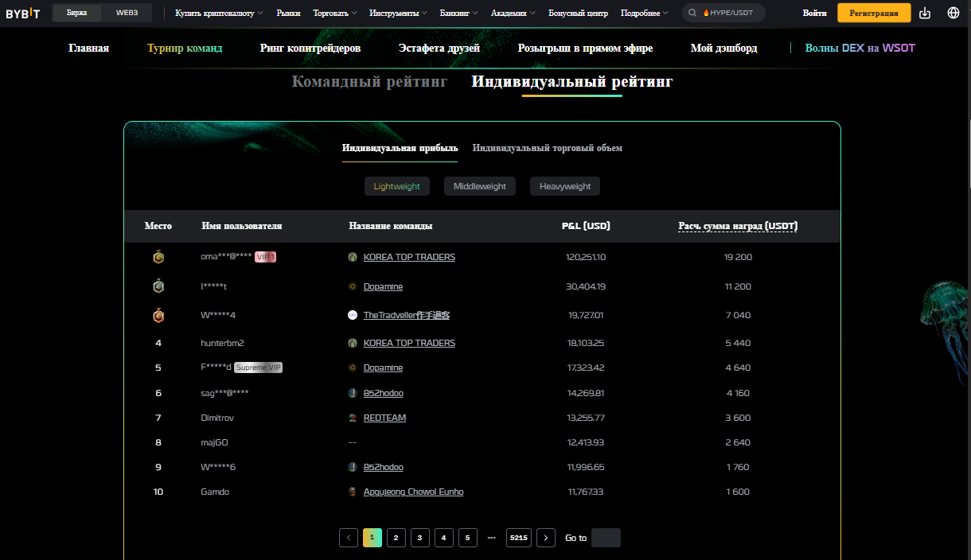Expand Купить криптовалюту dropdown
The image size is (971, 560).
[219, 13]
